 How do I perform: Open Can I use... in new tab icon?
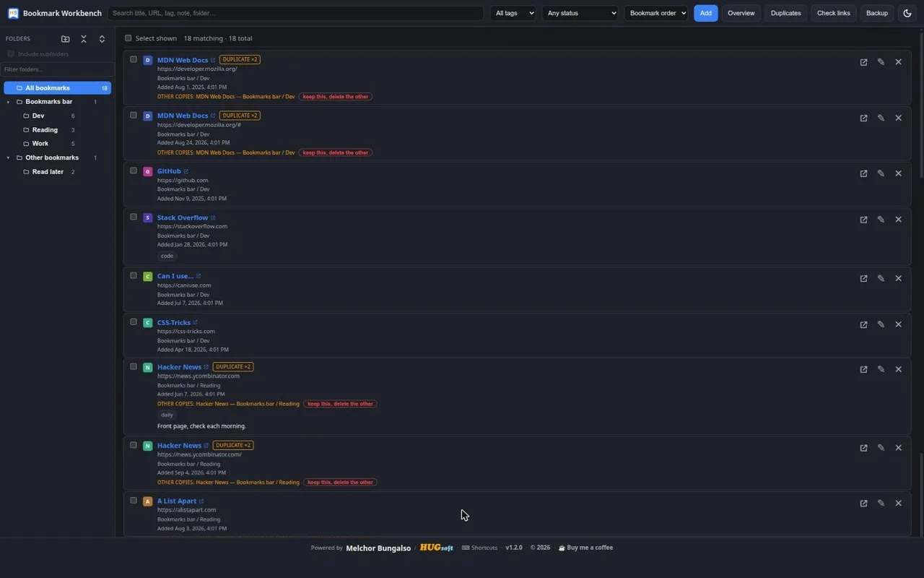pyautogui.click(x=863, y=278)
